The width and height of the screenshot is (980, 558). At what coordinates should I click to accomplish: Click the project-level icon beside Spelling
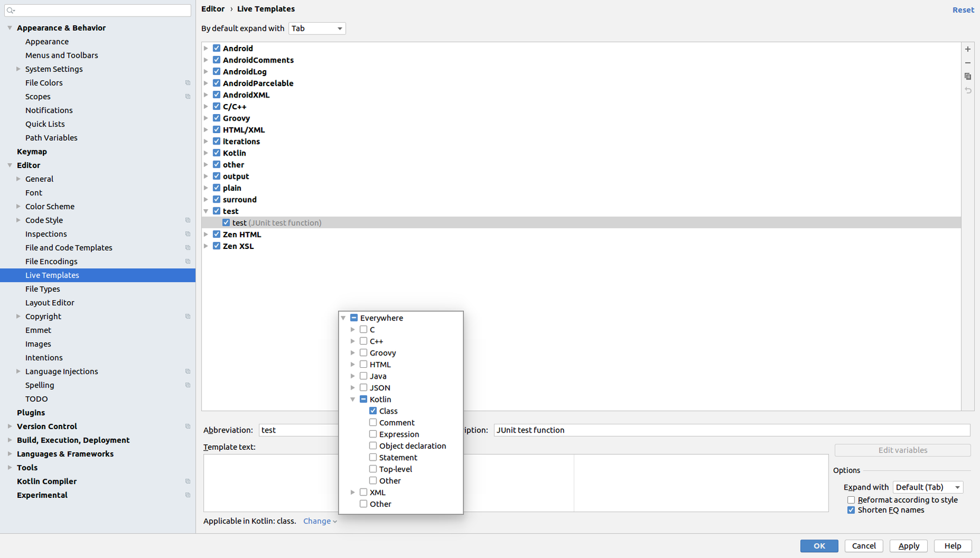coord(188,385)
